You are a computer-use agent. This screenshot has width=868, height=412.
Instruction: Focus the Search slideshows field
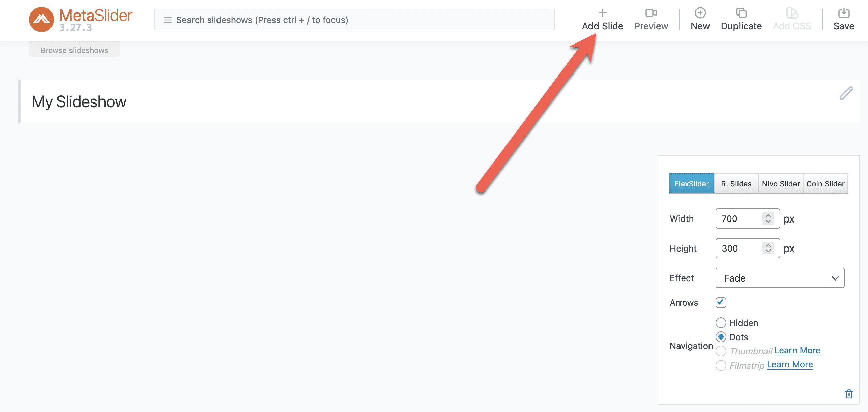(354, 20)
